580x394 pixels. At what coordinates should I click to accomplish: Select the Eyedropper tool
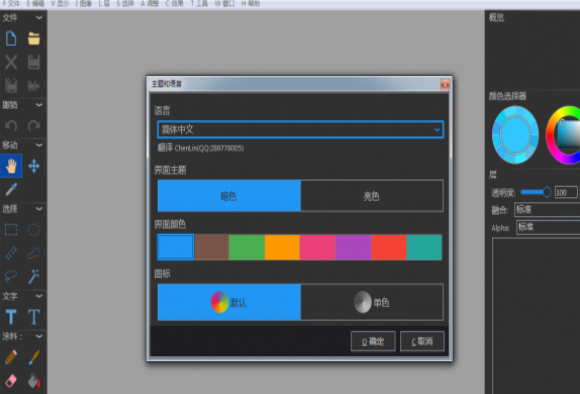click(x=11, y=189)
